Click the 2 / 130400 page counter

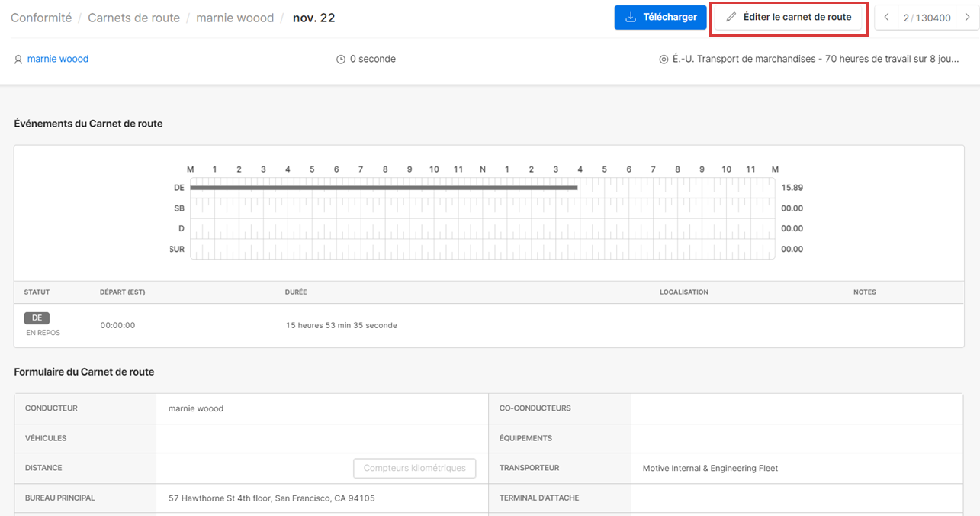pyautogui.click(x=927, y=18)
